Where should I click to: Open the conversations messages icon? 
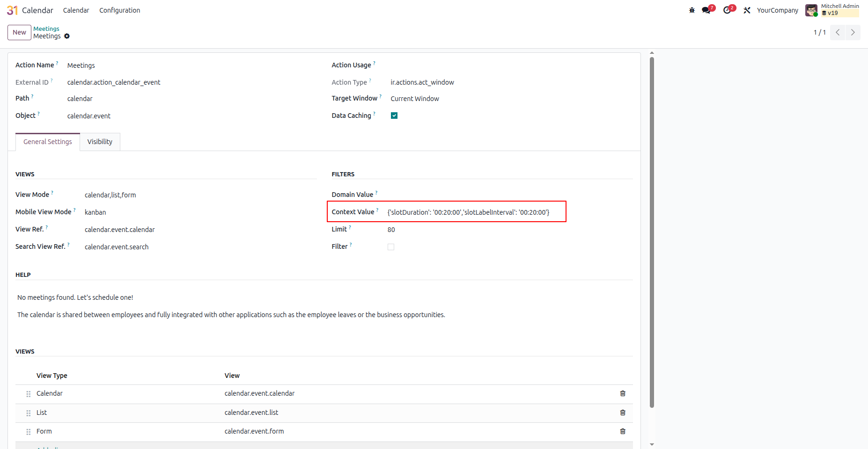point(706,10)
